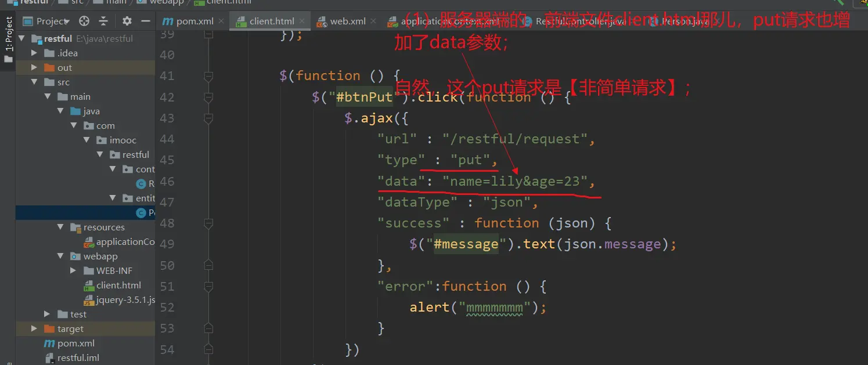This screenshot has height=365, width=868.
Task: Click the alert("mmmmmmm") call text
Action: click(474, 307)
